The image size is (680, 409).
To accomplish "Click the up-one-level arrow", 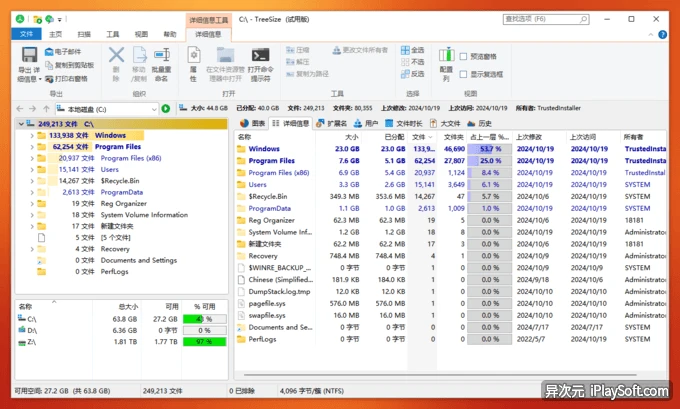I will click(46, 109).
